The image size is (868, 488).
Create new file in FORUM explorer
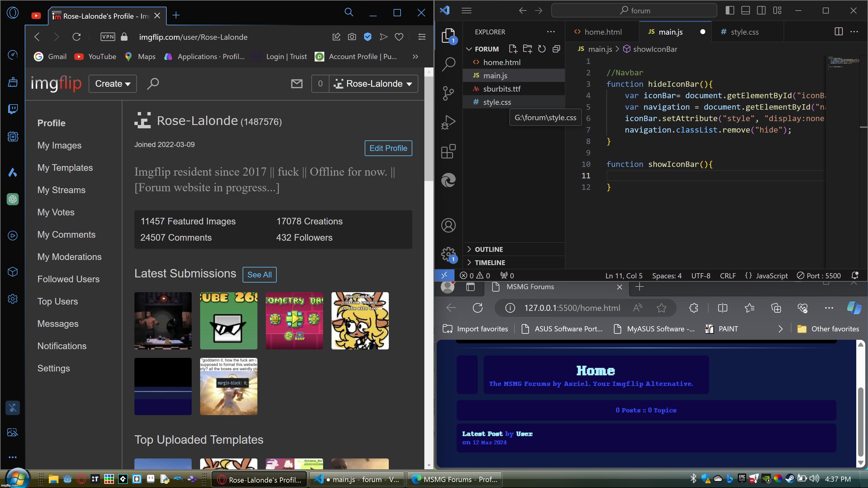[x=513, y=49]
